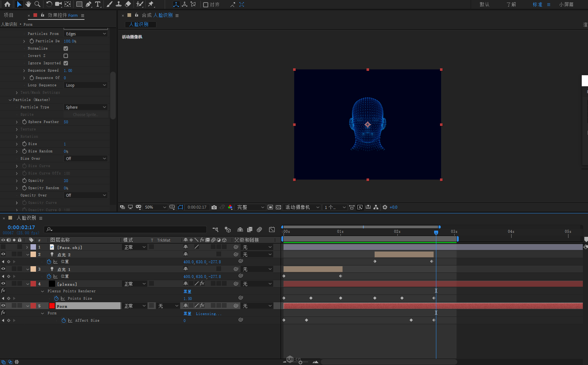Open Particles From Edges dropdown
The width and height of the screenshot is (588, 365).
(x=86, y=34)
